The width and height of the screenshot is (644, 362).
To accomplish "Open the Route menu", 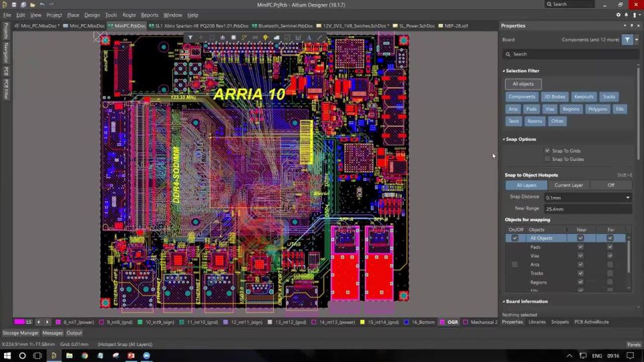I will (129, 15).
